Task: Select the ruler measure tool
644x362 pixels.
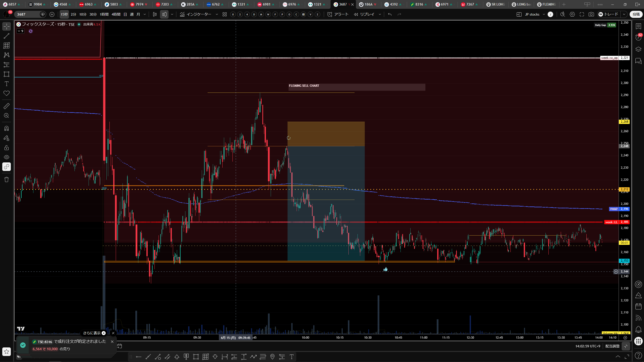Action: (x=7, y=106)
